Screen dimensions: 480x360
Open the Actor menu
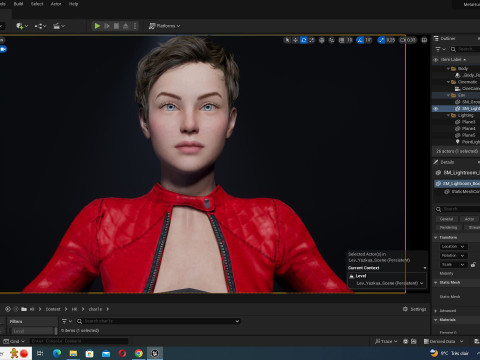56,4
